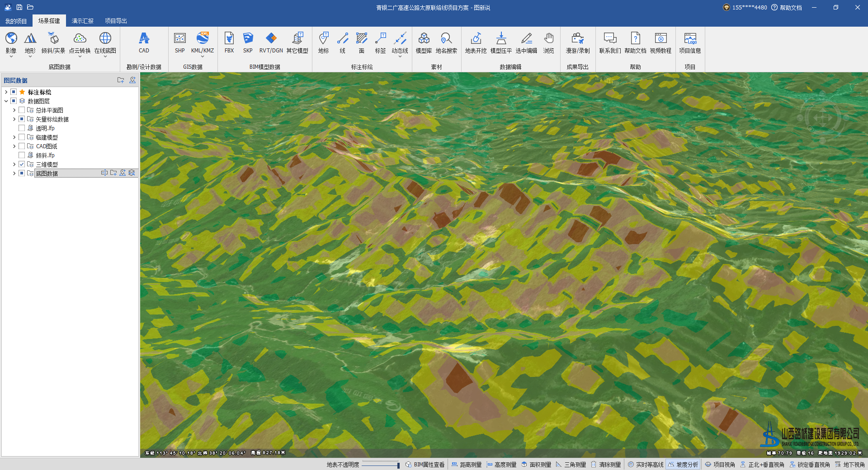Click the 地名搜索 place search icon
Viewport: 868px width, 470px height.
pyautogui.click(x=446, y=42)
